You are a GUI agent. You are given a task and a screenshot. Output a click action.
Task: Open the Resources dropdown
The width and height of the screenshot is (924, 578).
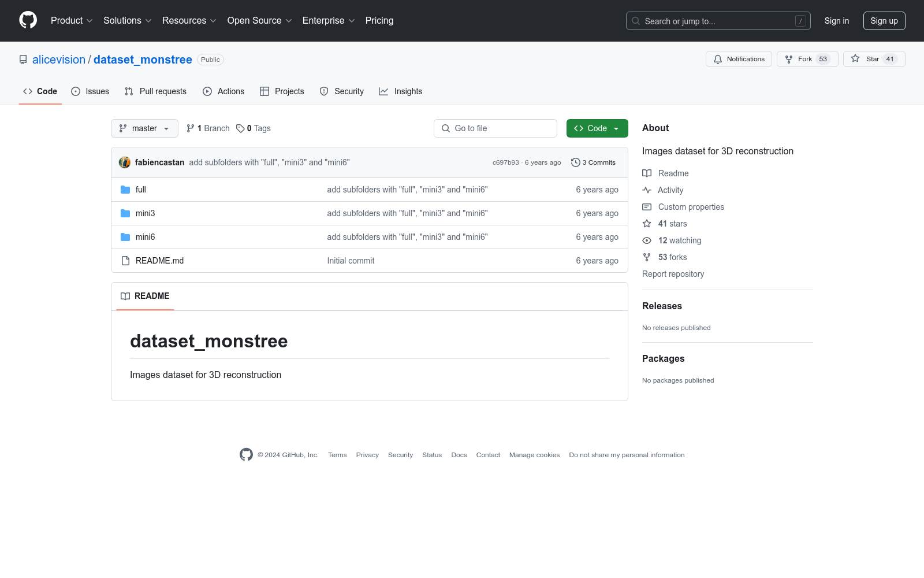click(189, 21)
